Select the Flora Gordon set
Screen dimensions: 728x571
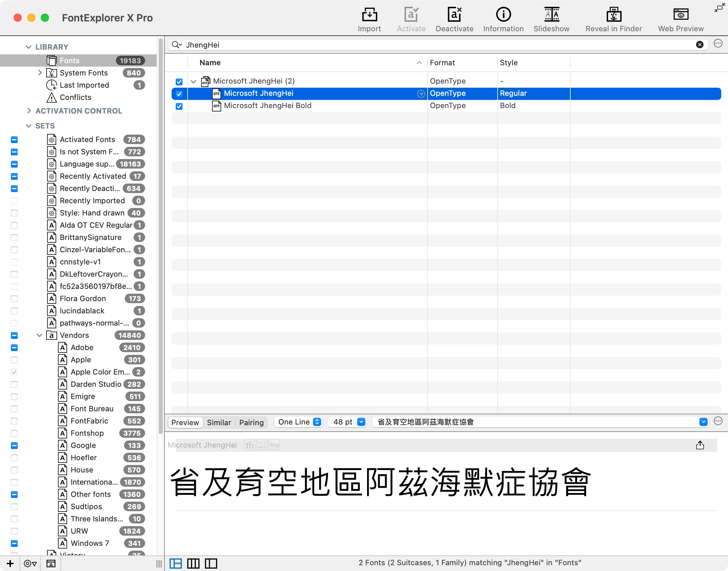pyautogui.click(x=83, y=299)
